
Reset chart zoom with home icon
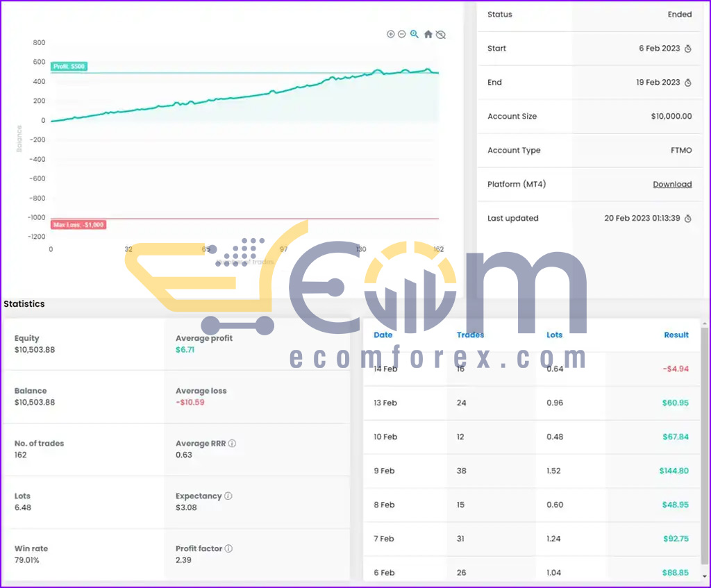coord(428,34)
